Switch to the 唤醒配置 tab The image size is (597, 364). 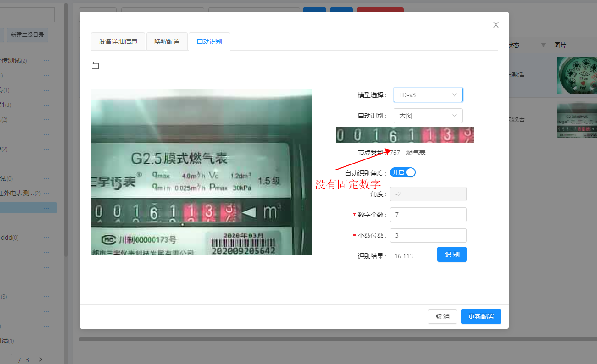pos(167,41)
